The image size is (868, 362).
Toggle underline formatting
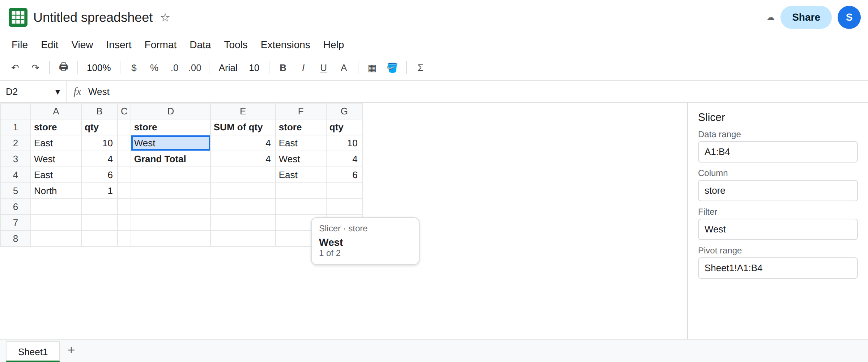coord(323,68)
